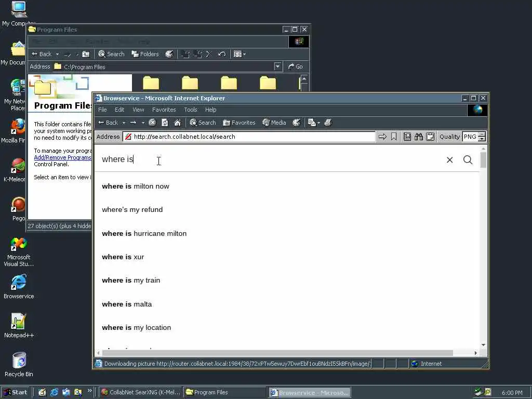
Task: Expand quick launch overflow chevron
Action: tap(89, 391)
